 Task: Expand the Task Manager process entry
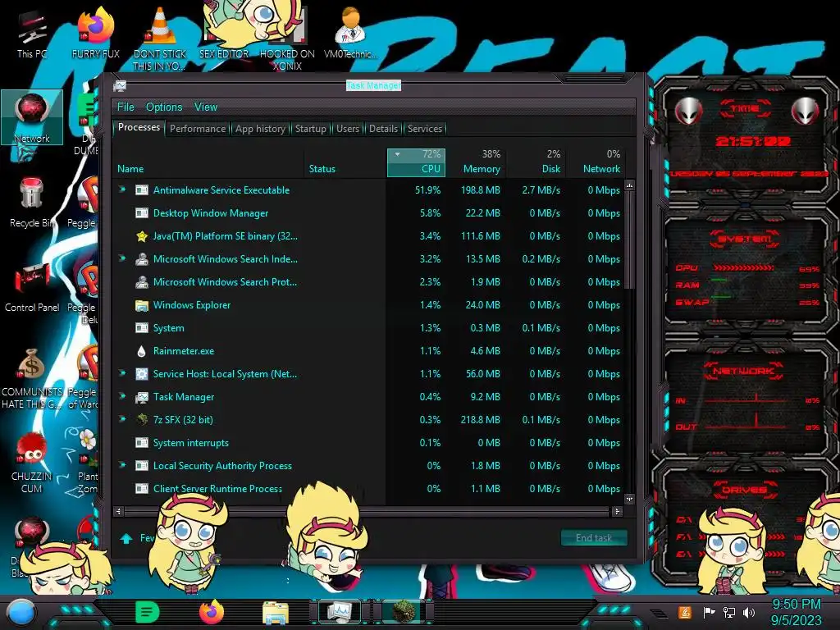pos(122,396)
